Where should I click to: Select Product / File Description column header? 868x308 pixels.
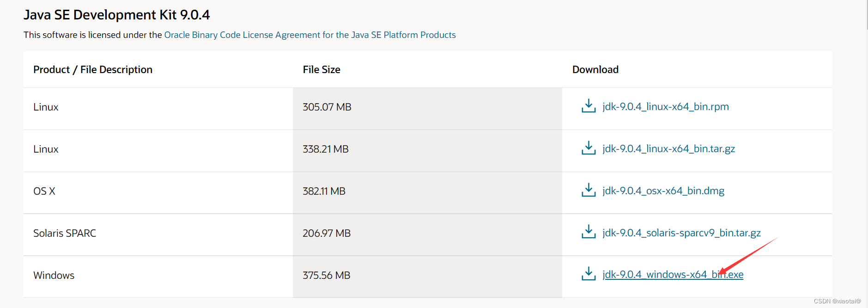point(93,69)
